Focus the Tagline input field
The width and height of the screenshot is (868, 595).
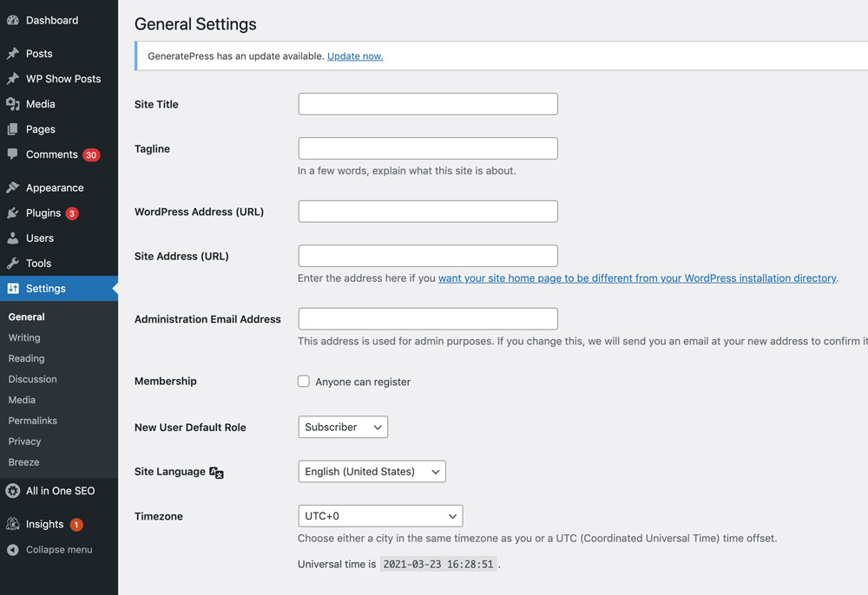point(428,148)
